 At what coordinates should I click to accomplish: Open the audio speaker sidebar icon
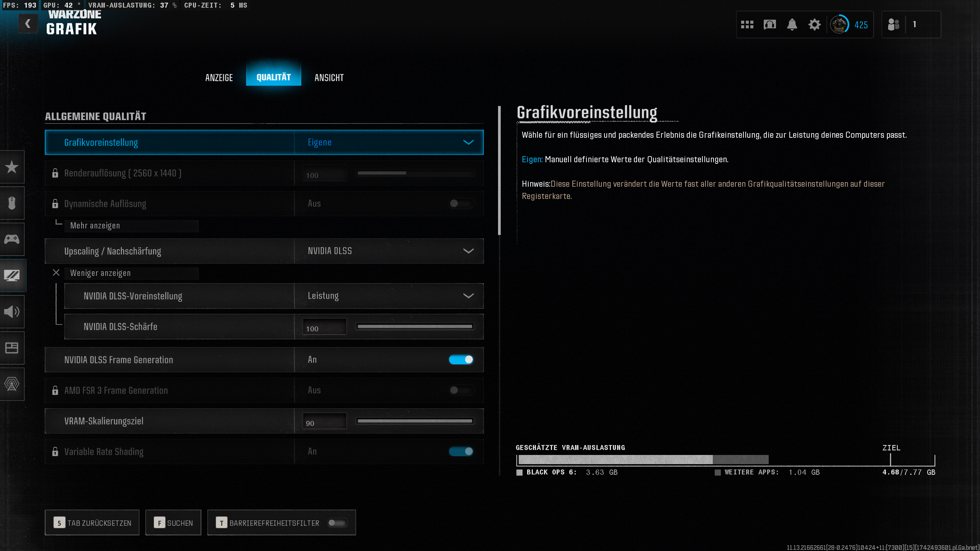12,311
